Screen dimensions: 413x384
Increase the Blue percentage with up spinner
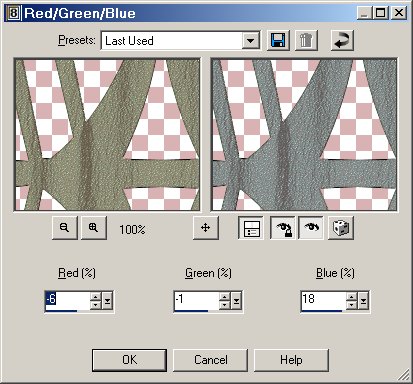point(352,297)
